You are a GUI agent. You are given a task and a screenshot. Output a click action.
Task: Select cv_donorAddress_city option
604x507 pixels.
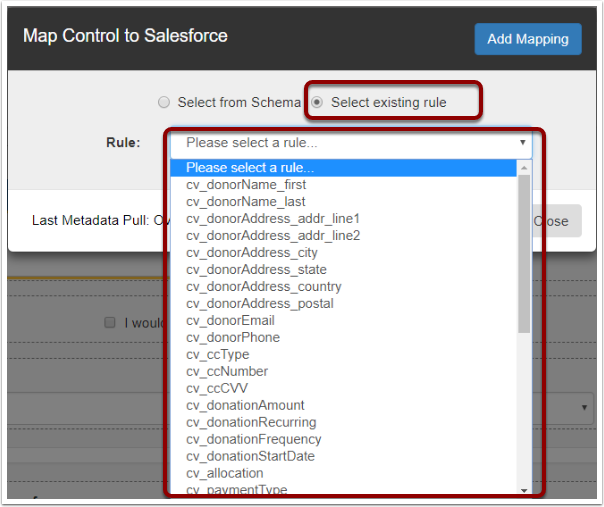343,252
